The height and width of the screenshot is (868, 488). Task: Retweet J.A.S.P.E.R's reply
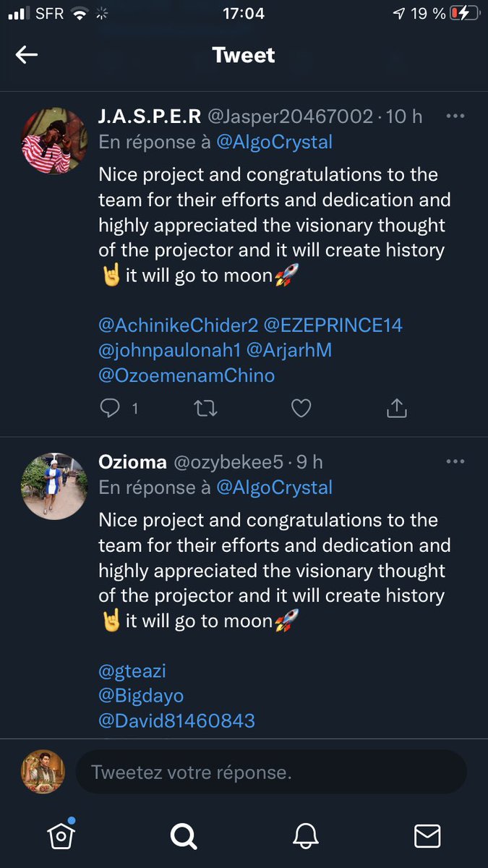click(x=206, y=409)
